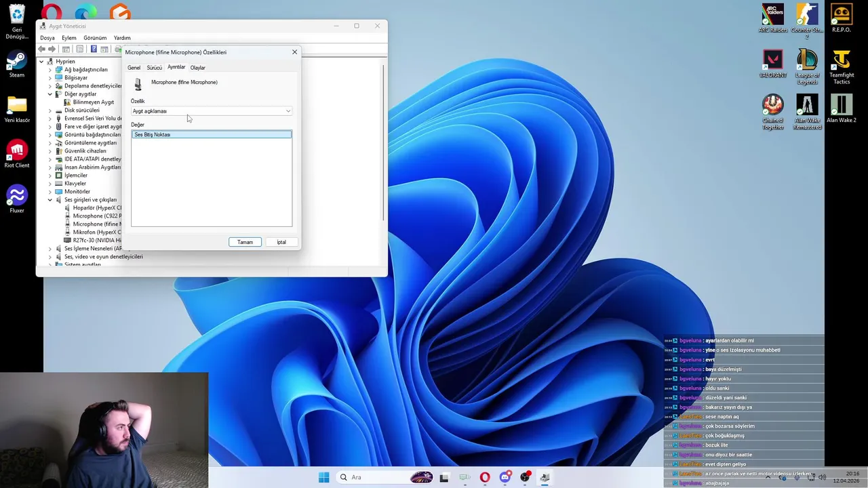This screenshot has height=488, width=868.
Task: Open Alan Wake Remastered shortcut
Action: click(x=807, y=112)
